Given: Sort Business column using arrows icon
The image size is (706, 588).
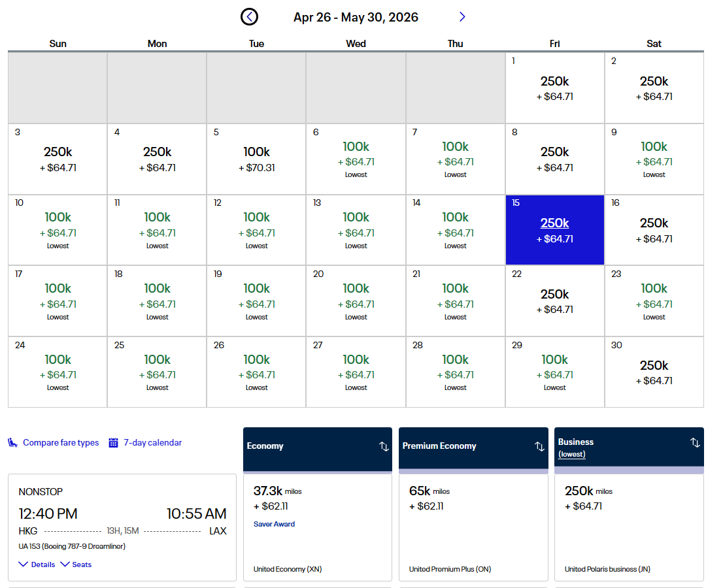Looking at the screenshot, I should [695, 443].
